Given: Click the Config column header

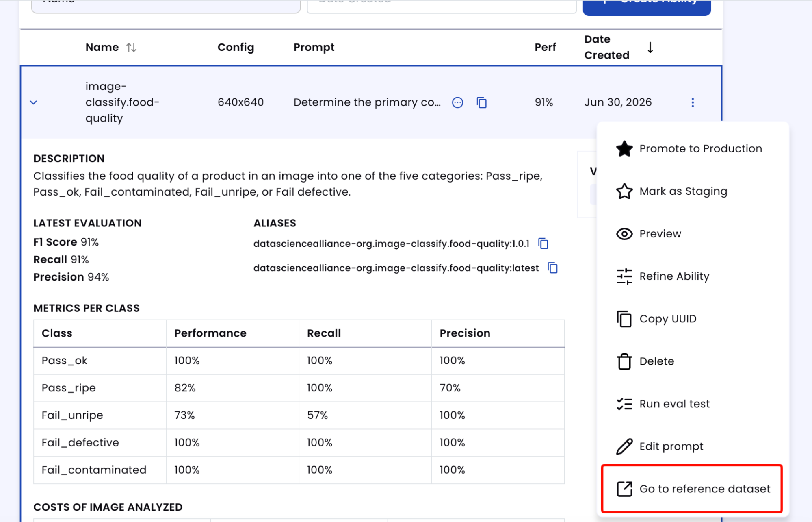Looking at the screenshot, I should pos(236,48).
